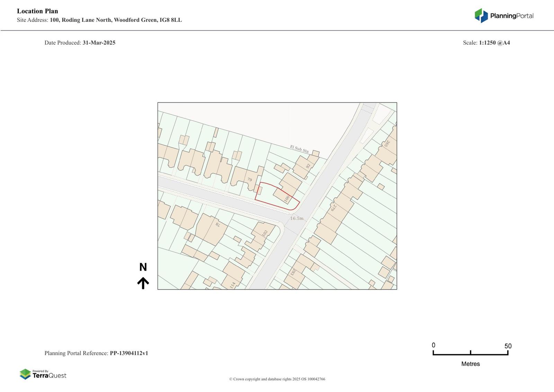Select house number 293 on the map
Image resolution: width=554 pixels, height=392 pixels.
293,272
